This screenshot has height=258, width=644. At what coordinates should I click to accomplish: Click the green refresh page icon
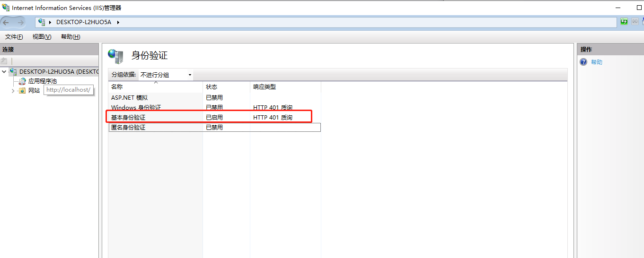click(x=624, y=22)
